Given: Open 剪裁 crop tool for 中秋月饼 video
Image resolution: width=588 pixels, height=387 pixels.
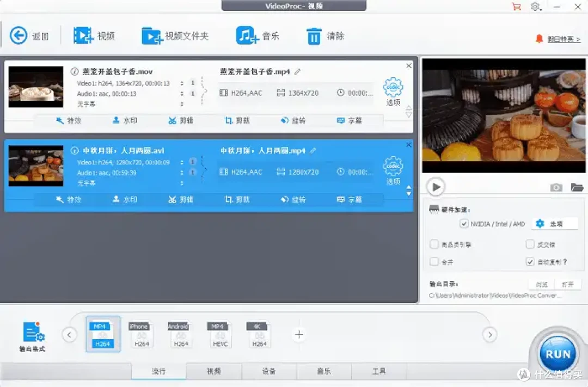Looking at the screenshot, I should (x=237, y=200).
